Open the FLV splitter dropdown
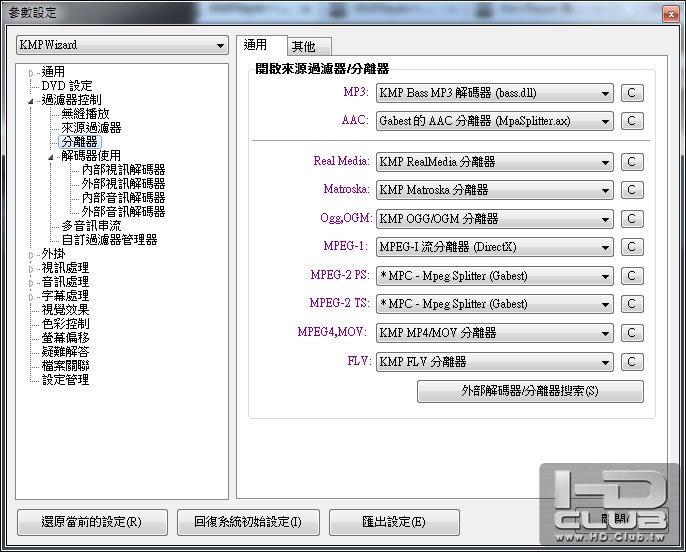The height and width of the screenshot is (552, 686). tap(494, 362)
